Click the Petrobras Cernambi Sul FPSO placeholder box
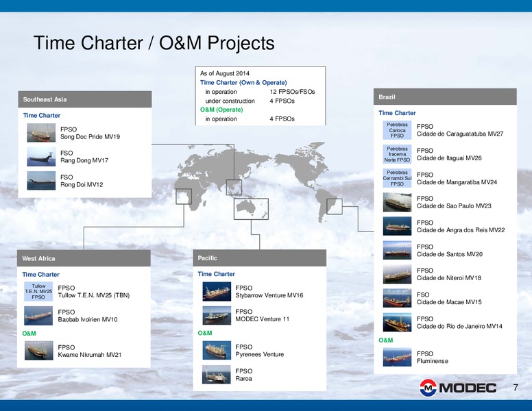This screenshot has width=532, height=411. tap(398, 178)
